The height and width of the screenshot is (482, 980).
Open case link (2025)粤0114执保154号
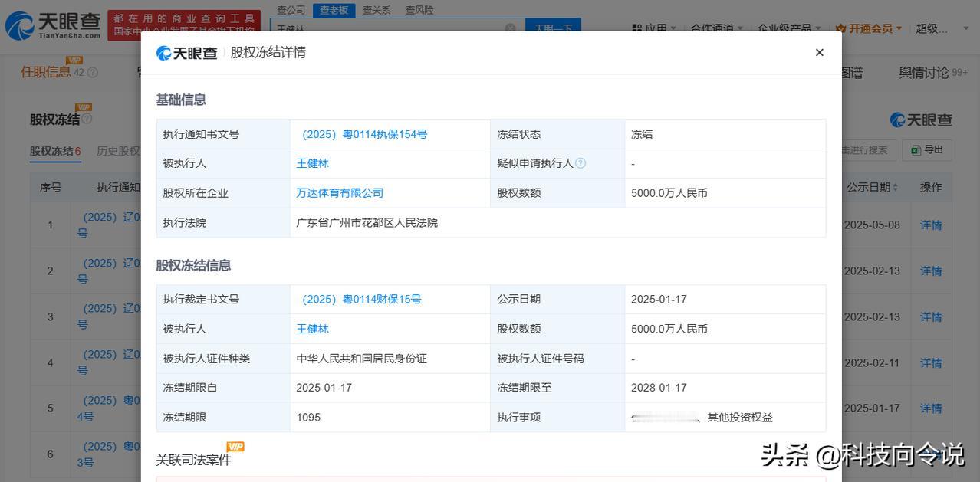tap(362, 134)
